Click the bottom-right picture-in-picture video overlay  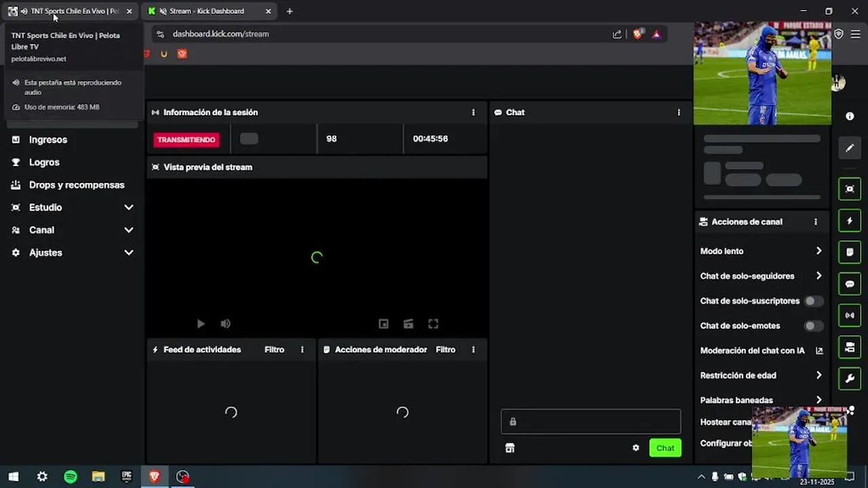[x=800, y=441]
